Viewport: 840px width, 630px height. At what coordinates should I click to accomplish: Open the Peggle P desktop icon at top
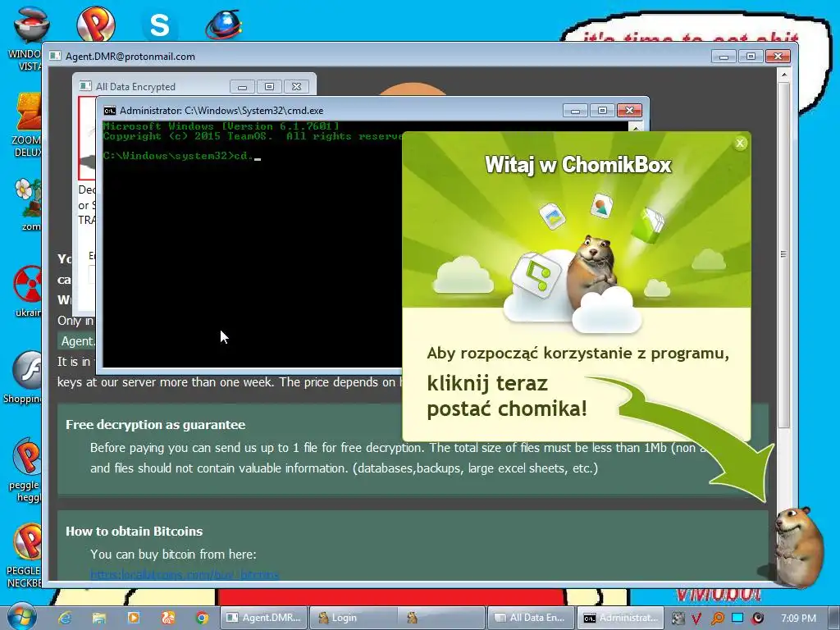click(x=95, y=24)
